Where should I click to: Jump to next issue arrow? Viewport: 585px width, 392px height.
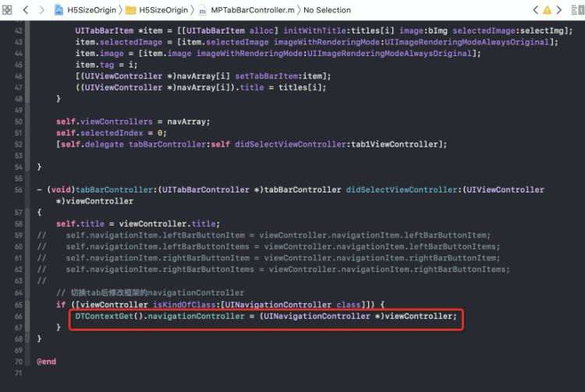click(559, 9)
